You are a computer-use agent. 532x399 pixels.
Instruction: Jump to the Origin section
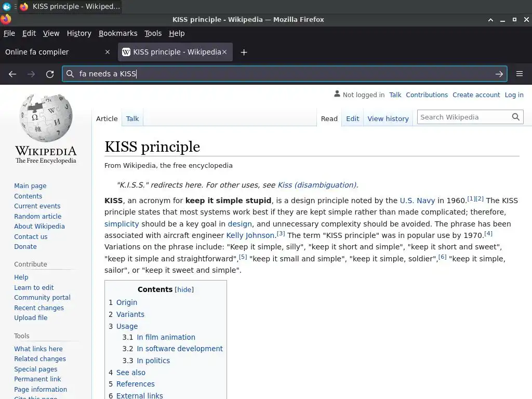click(127, 302)
